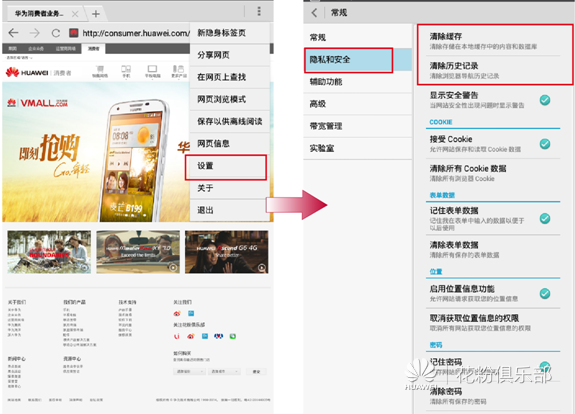Click the browser URL address field
Image resolution: width=575 pixels, height=414 pixels.
coord(136,33)
